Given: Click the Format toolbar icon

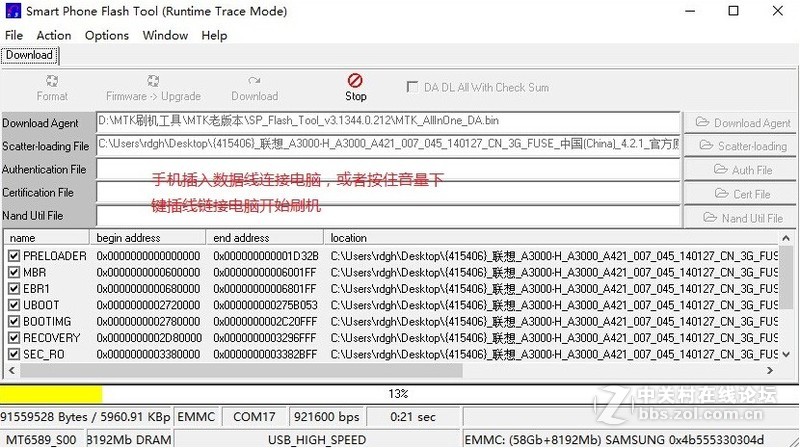Looking at the screenshot, I should (52, 81).
